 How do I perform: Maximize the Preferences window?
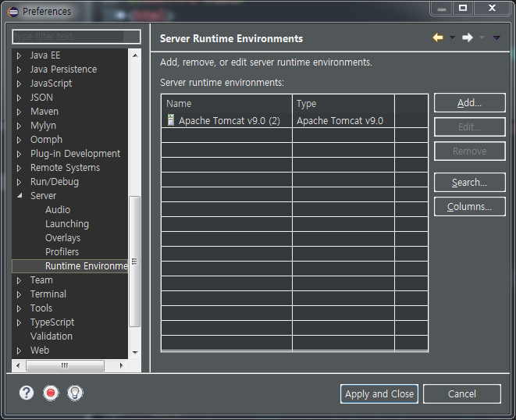coord(463,8)
